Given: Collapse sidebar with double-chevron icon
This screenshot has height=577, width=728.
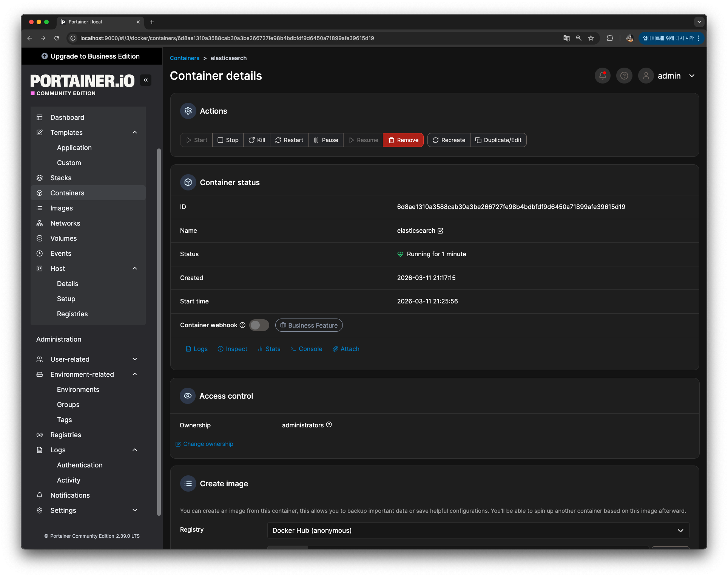Looking at the screenshot, I should point(146,80).
